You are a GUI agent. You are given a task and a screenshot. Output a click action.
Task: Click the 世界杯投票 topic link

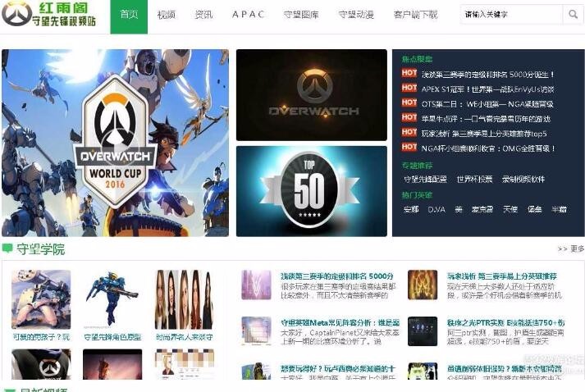(474, 179)
